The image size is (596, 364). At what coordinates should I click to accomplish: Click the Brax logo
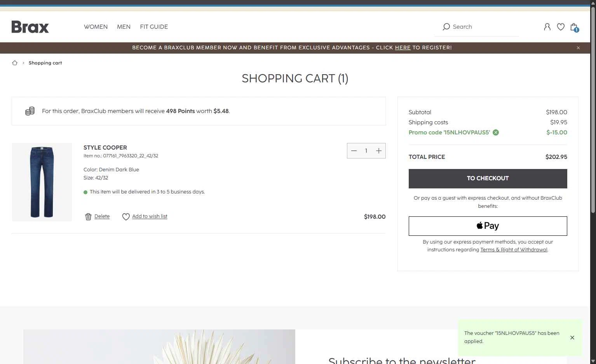30,27
